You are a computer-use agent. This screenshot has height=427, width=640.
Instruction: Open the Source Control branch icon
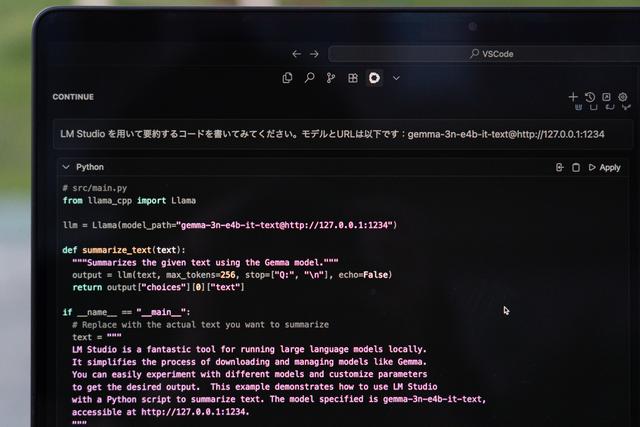(x=331, y=78)
